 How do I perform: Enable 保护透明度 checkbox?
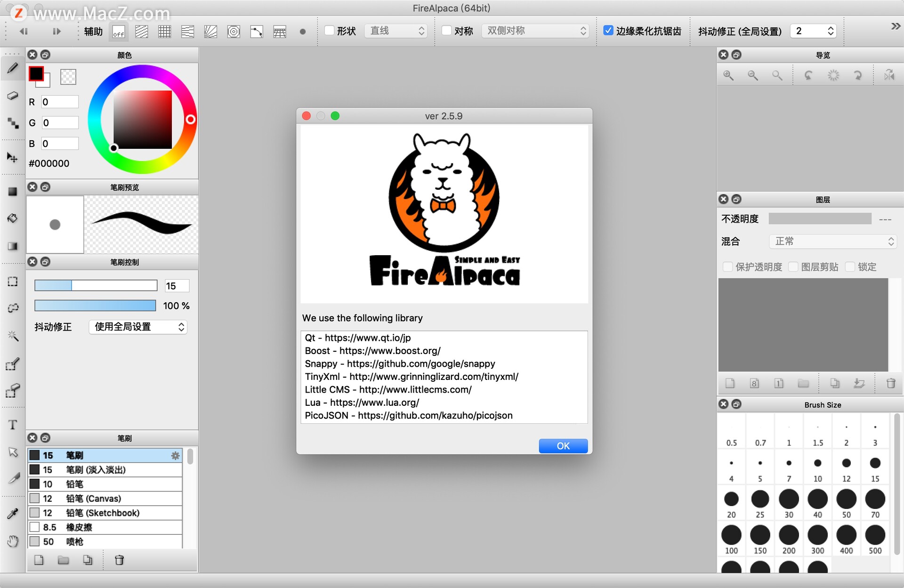point(727,267)
